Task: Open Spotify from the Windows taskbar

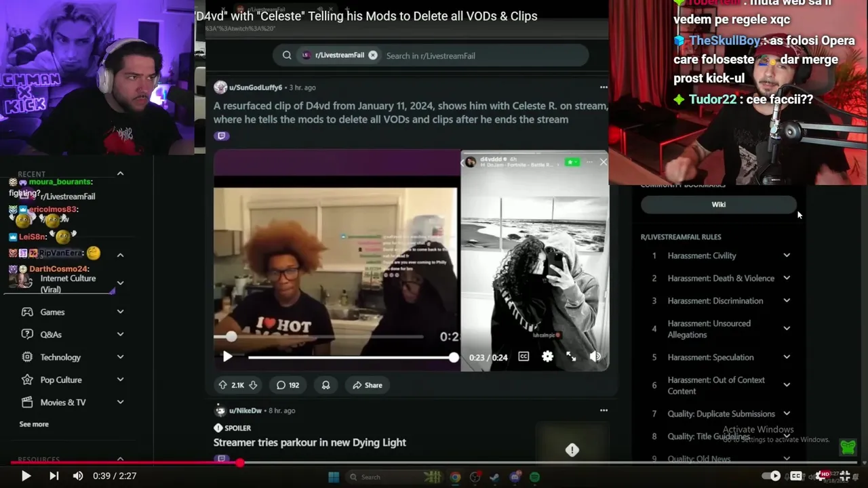Action: [534, 477]
